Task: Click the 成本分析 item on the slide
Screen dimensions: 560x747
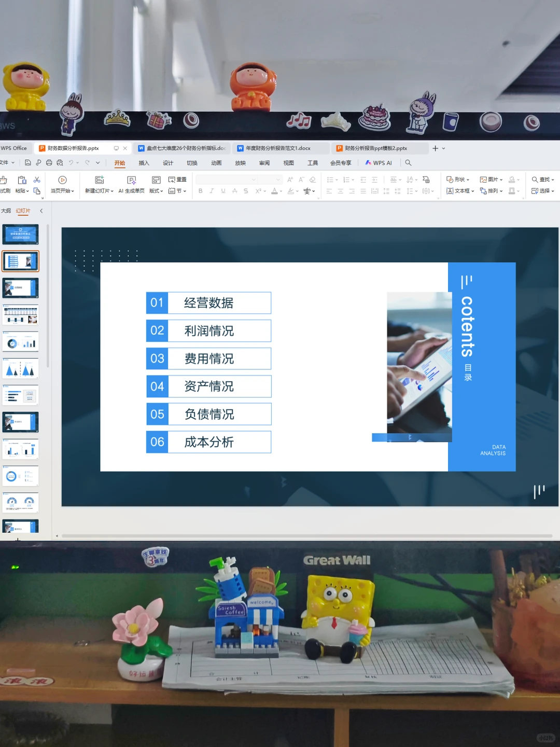Action: click(208, 442)
